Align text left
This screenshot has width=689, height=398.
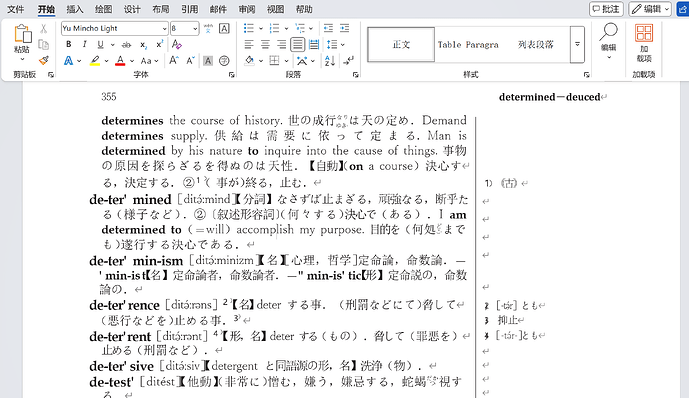click(x=249, y=44)
